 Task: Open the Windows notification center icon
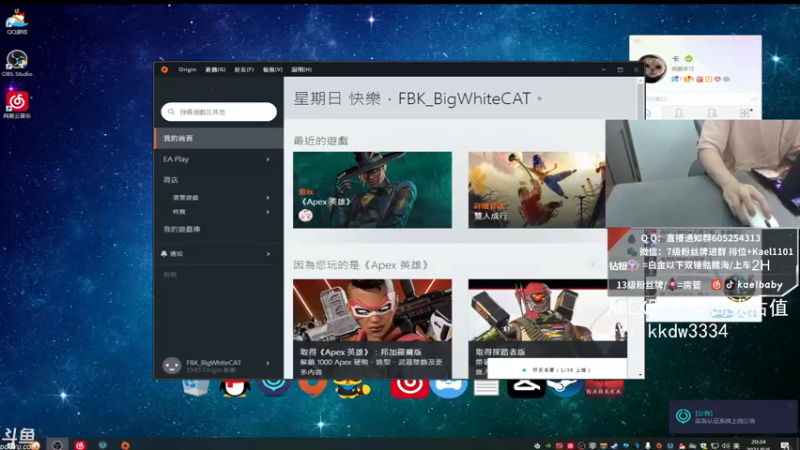click(785, 445)
